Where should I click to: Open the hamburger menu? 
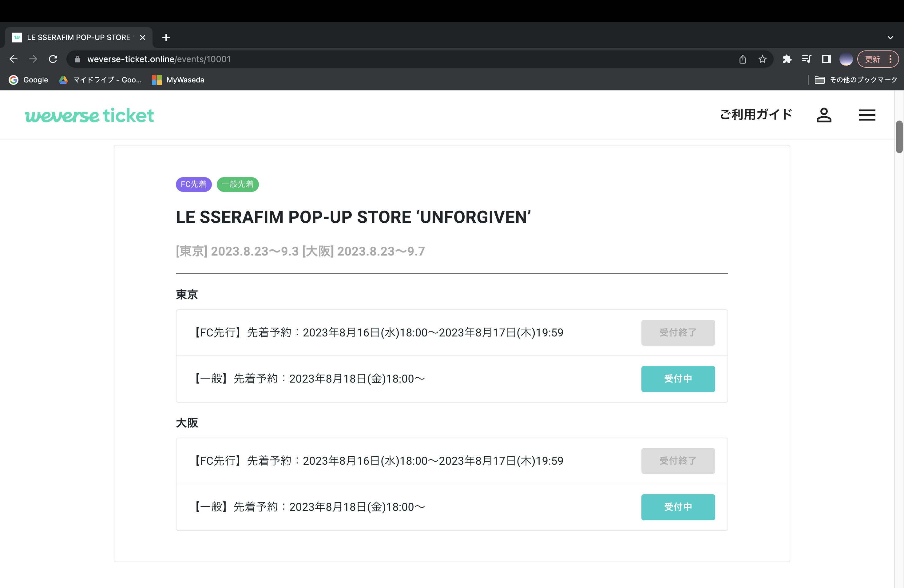click(867, 115)
